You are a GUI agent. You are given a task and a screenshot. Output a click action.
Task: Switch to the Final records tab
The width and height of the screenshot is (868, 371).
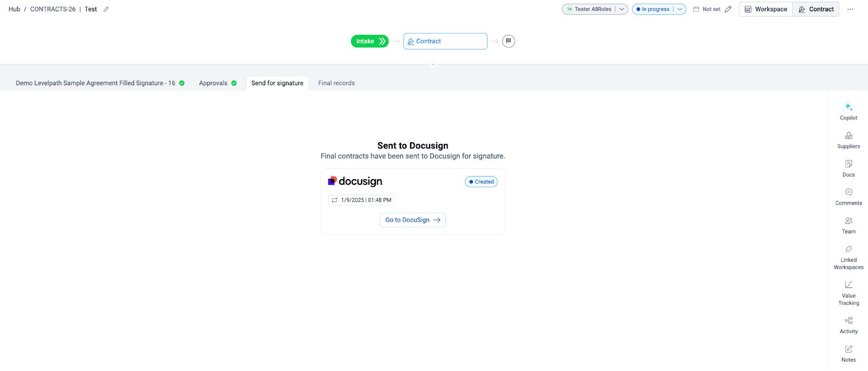[x=336, y=83]
